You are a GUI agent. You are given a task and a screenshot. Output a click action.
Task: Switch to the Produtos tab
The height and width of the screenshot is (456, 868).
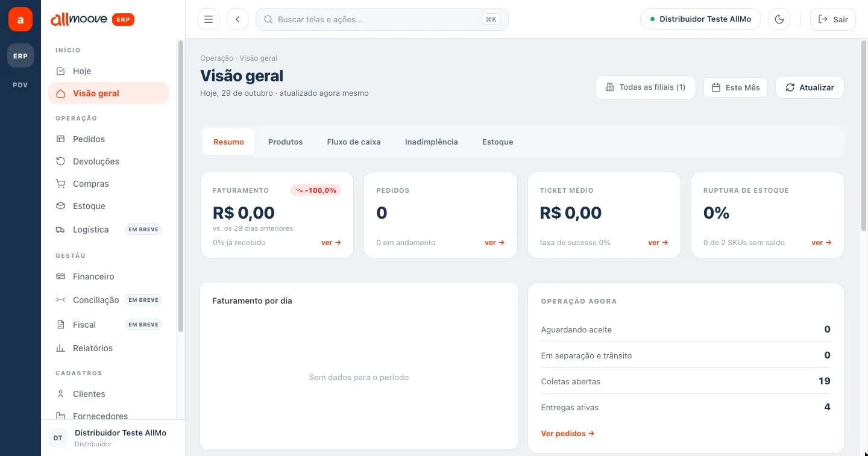tap(285, 142)
